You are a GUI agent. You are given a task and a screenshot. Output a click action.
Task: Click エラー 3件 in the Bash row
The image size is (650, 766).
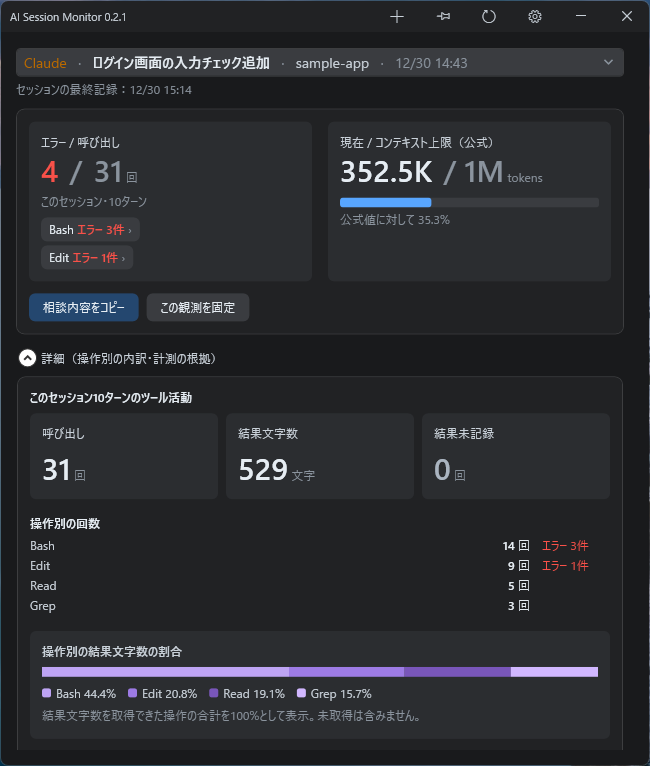pos(565,546)
